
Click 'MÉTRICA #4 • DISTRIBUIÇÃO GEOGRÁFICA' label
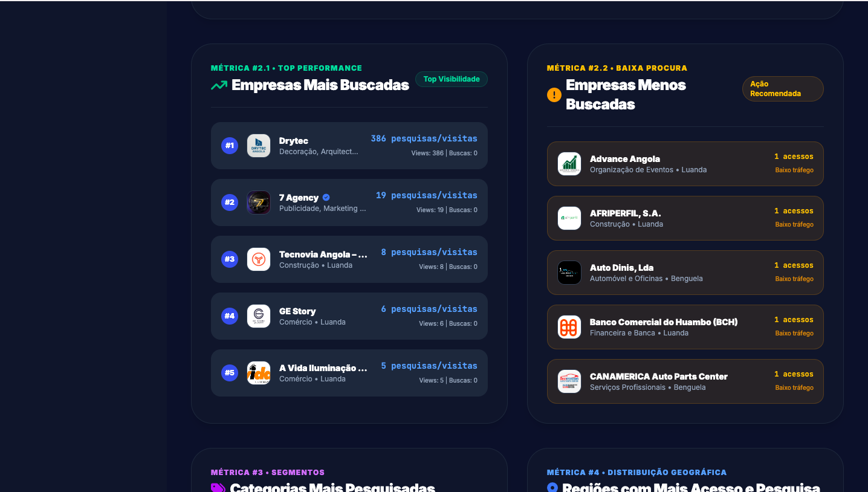pos(637,473)
